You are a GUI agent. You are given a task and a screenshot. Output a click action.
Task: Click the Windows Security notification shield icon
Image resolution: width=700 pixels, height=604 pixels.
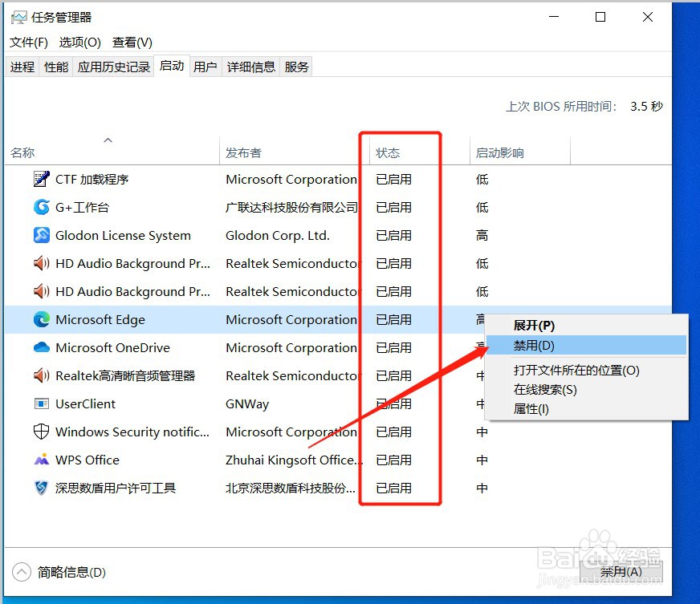pos(41,432)
